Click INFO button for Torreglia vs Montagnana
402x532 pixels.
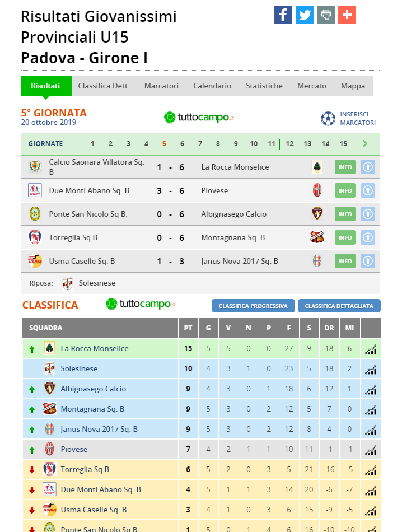pyautogui.click(x=345, y=238)
